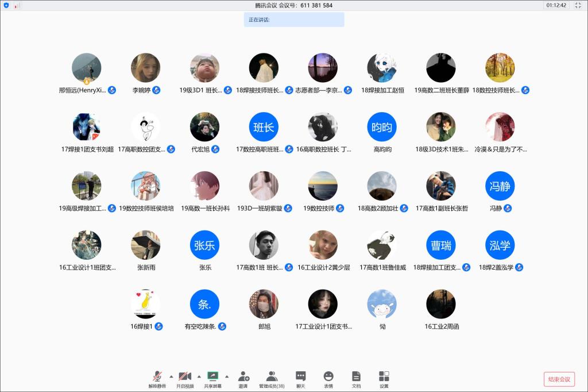The image size is (588, 392).
Task: Open video options arrow beside 开启视频
Action: point(199,376)
